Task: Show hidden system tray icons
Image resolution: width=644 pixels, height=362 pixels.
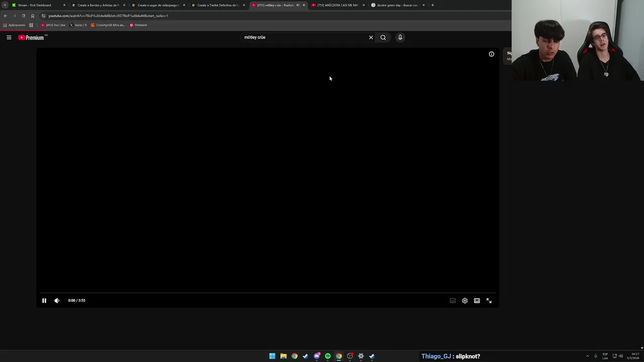Action: click(587, 356)
